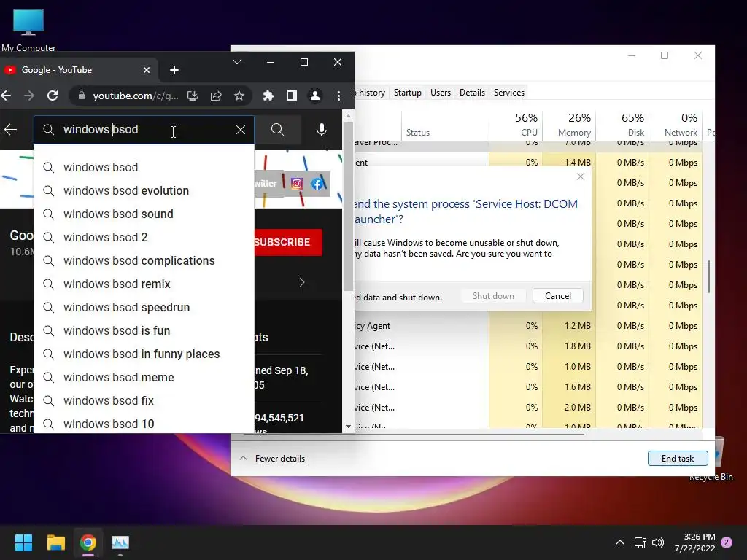The image size is (747, 560).
Task: Select suggestion 'windows bsod speedrun'
Action: (x=144, y=307)
